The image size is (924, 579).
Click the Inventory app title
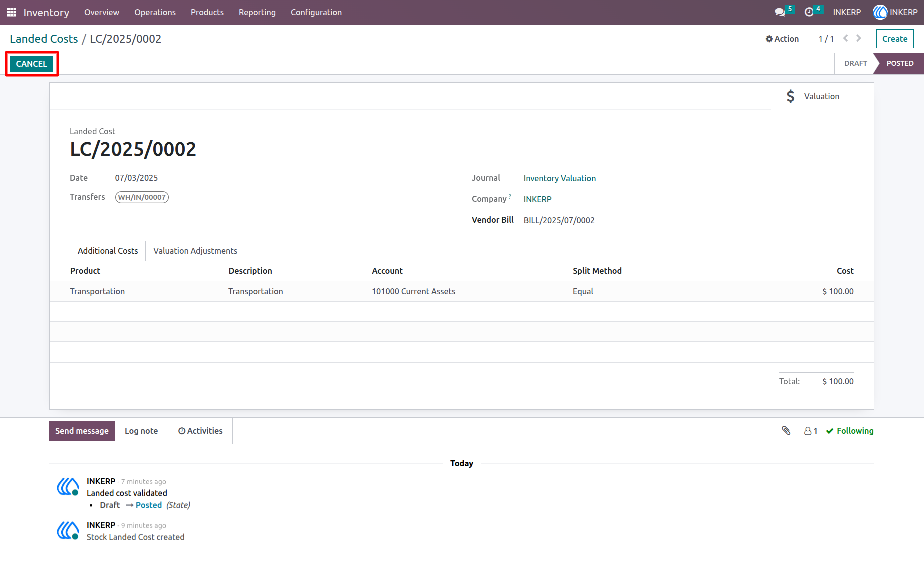coord(46,12)
